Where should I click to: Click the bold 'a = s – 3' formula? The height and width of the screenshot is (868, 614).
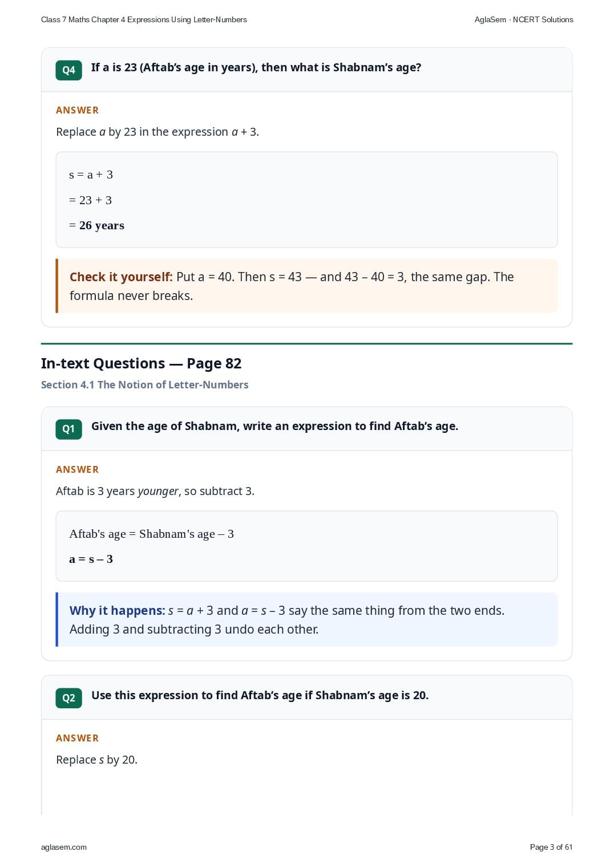pos(91,559)
